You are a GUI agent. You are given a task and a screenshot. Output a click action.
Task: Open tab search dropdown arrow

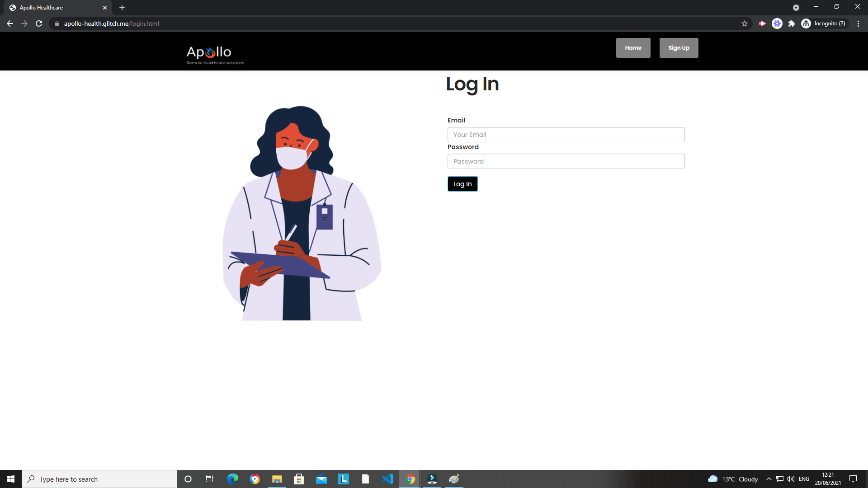coord(796,8)
